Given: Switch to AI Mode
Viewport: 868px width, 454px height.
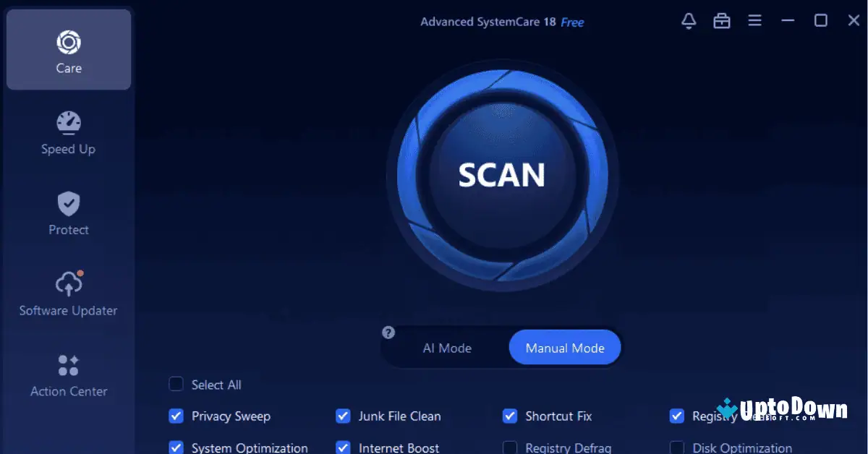Looking at the screenshot, I should (x=447, y=348).
